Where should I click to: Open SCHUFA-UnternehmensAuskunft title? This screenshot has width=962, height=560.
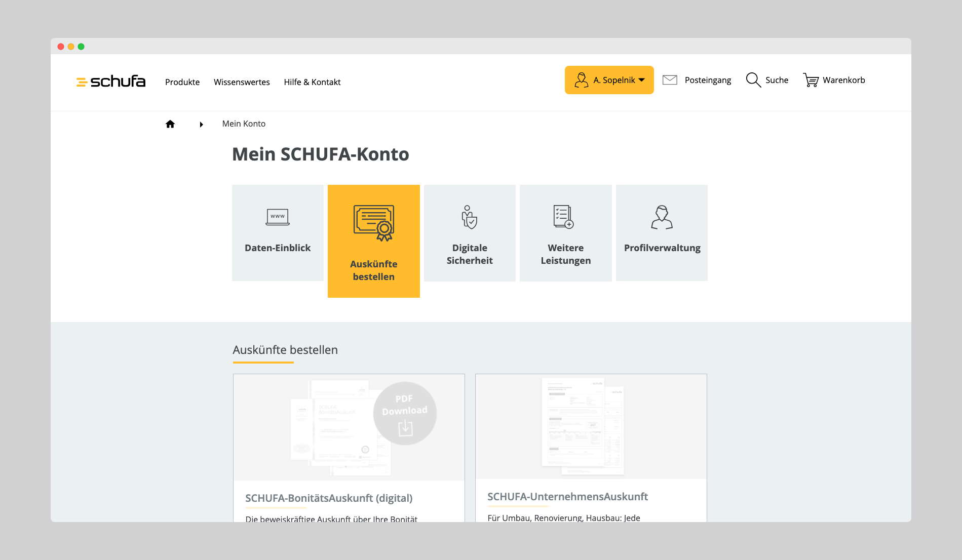567,496
